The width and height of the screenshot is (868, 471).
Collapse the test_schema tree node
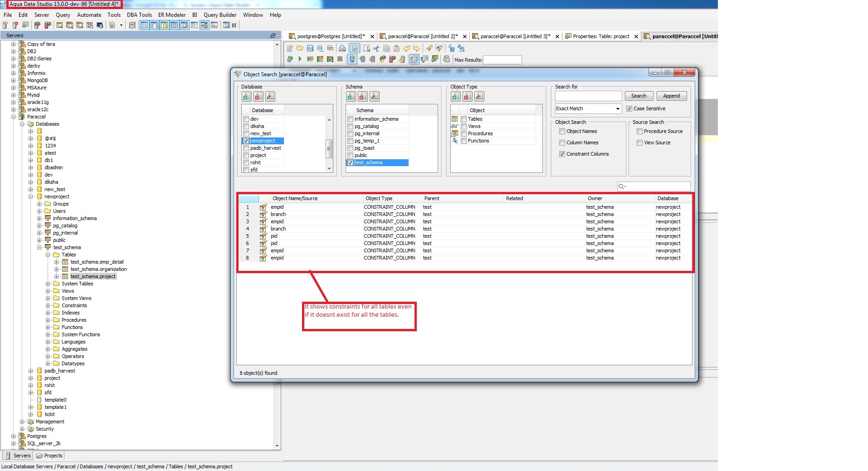(x=39, y=248)
